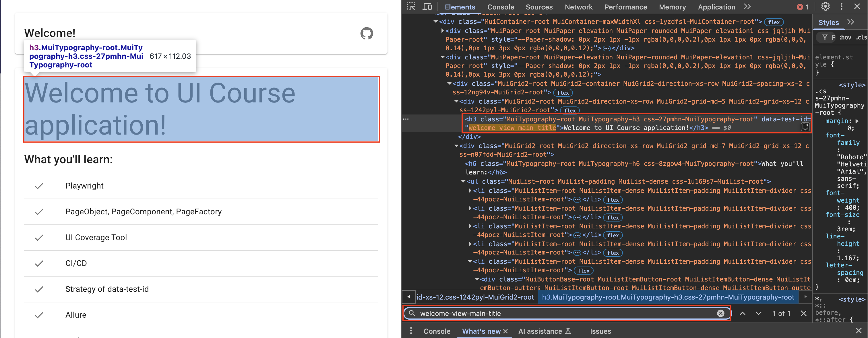Click the 'Welcome to UI Course application!' heading
This screenshot has width=868, height=338.
[201, 109]
